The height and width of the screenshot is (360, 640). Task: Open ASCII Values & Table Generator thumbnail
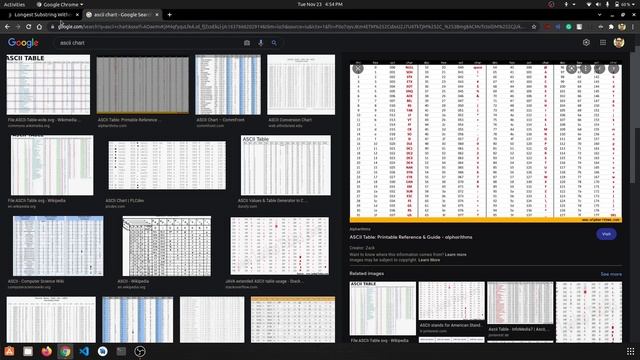click(286, 165)
